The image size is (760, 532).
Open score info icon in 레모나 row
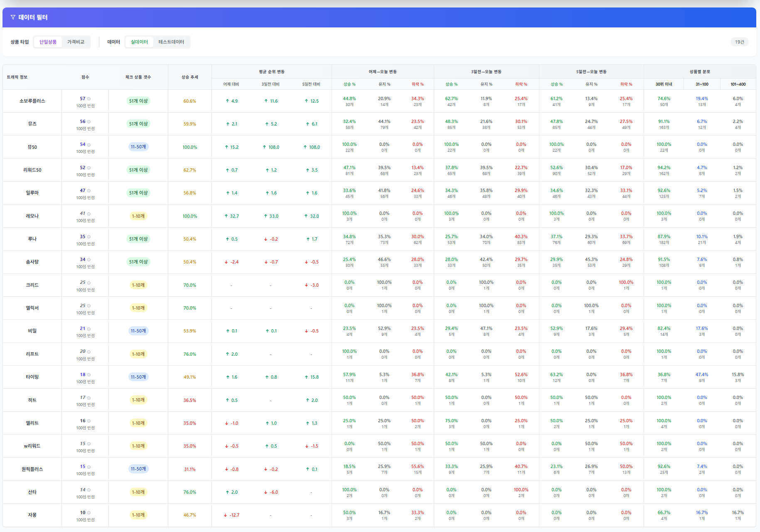tap(89, 214)
